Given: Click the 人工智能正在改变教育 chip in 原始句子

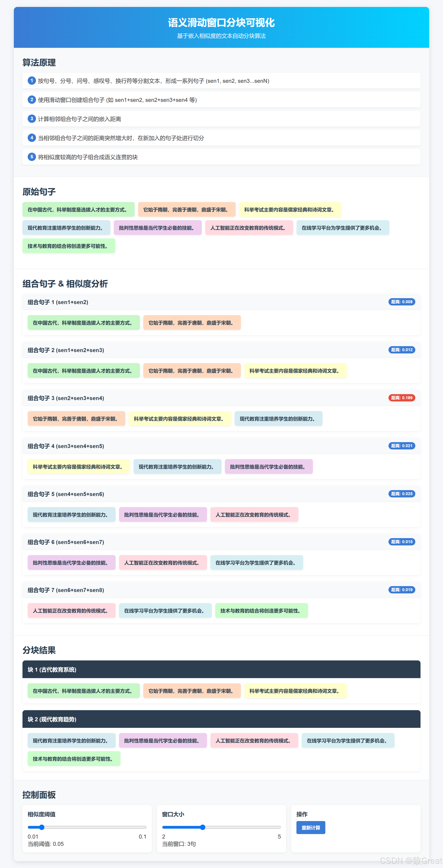Looking at the screenshot, I should pos(249,228).
